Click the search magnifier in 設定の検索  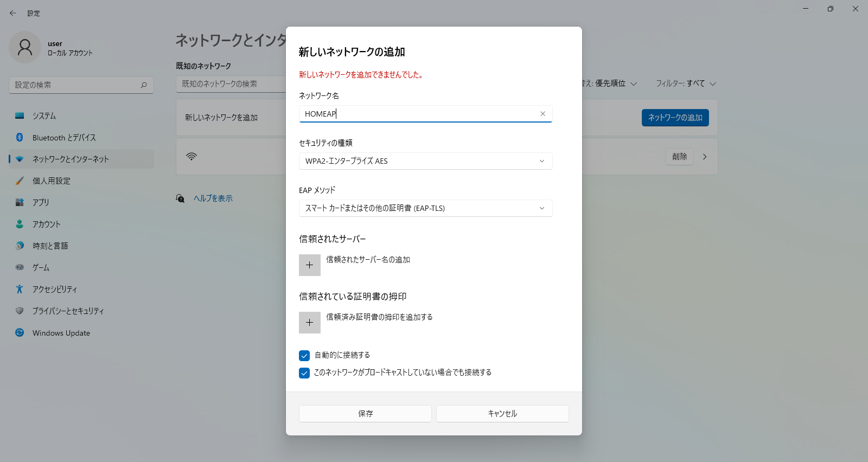pos(144,85)
